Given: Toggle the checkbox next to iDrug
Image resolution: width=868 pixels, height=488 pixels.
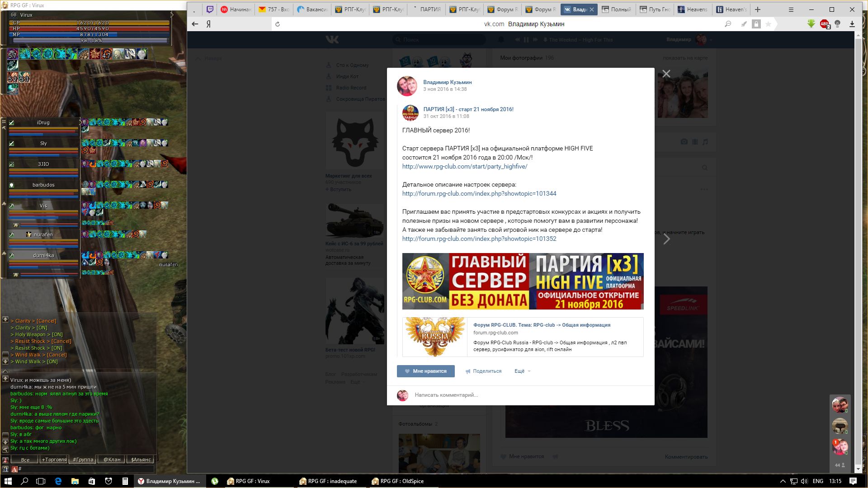Looking at the screenshot, I should click(x=12, y=122).
